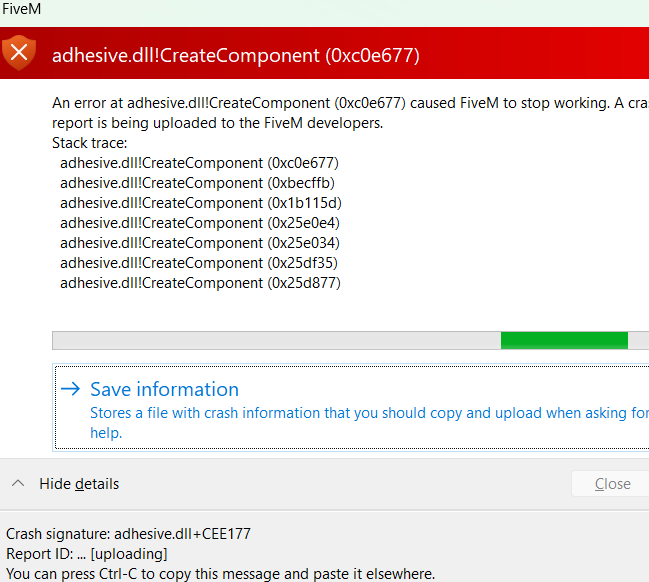Collapse details using the chevron arrow
Image resolution: width=649 pixels, height=582 pixels.
coord(18,483)
